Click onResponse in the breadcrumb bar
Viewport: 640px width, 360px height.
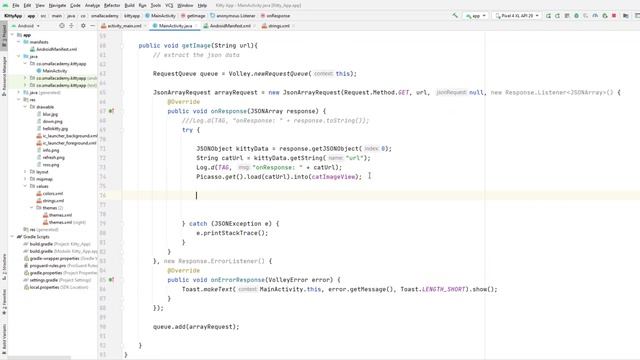[x=276, y=16]
